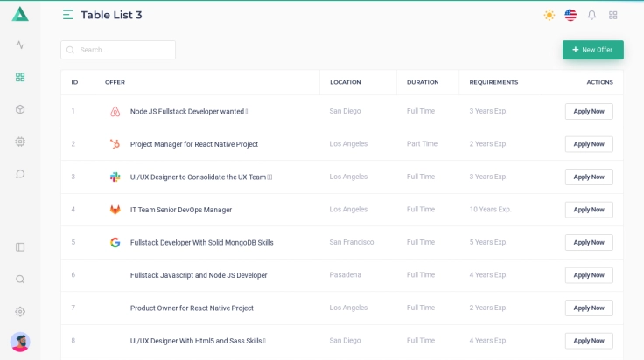Screen dimensions: 644x360
Task: Open notifications bell icon
Action: pyautogui.click(x=591, y=15)
